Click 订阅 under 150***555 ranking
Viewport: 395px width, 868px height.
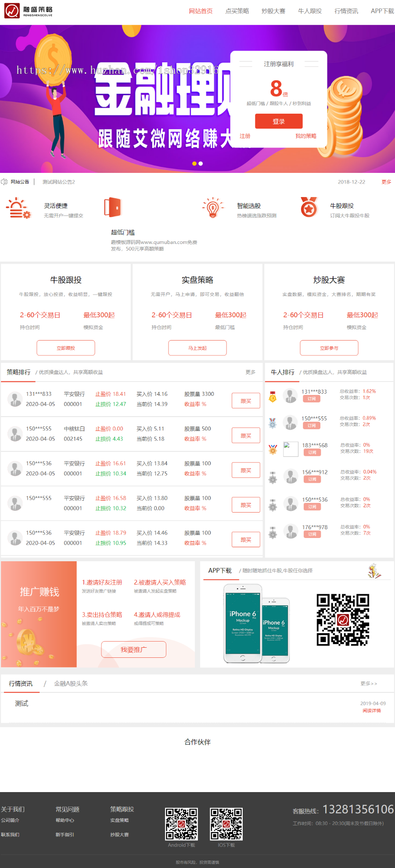312,426
